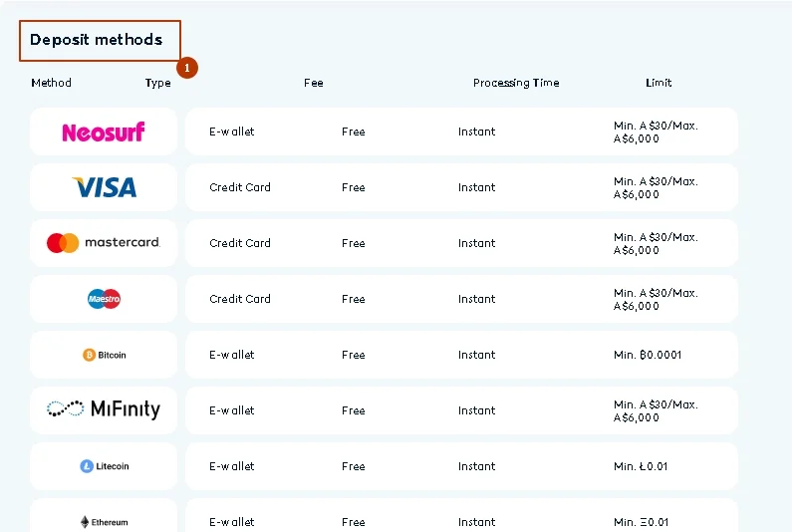Viewport: 792px width, 532px height.
Task: Click the Deposit methods heading
Action: coord(96,40)
